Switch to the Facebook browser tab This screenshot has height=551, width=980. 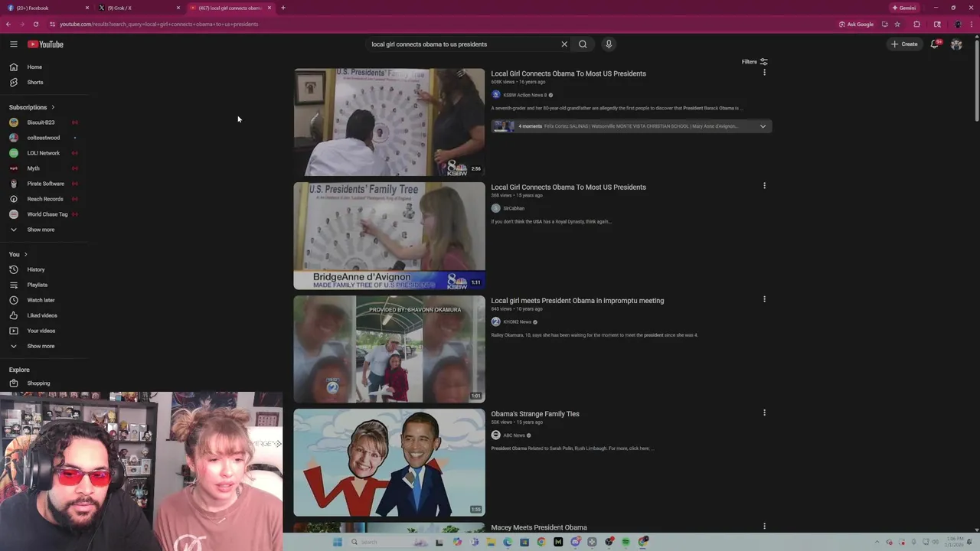46,8
